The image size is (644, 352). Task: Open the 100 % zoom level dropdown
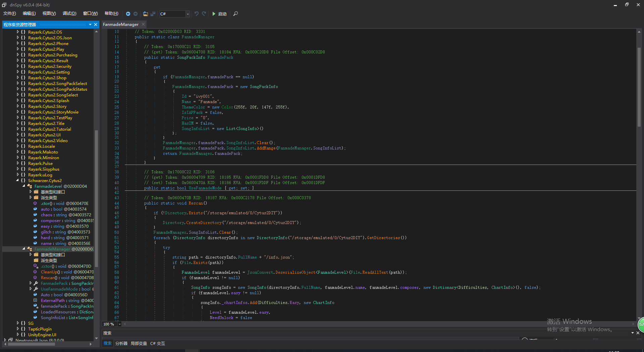click(120, 324)
